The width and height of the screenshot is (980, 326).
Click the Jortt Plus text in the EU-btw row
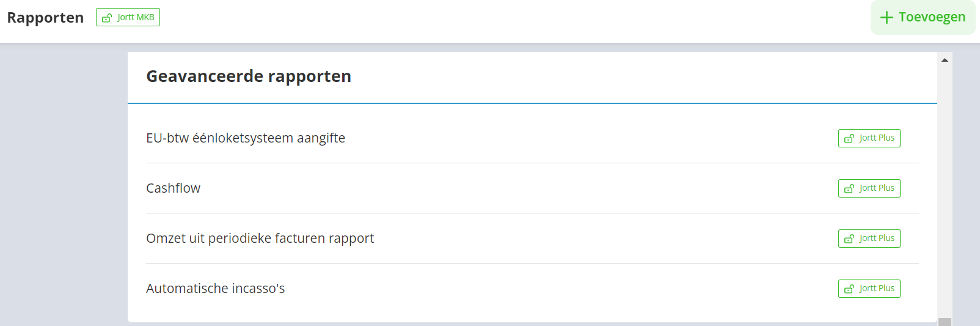click(877, 138)
